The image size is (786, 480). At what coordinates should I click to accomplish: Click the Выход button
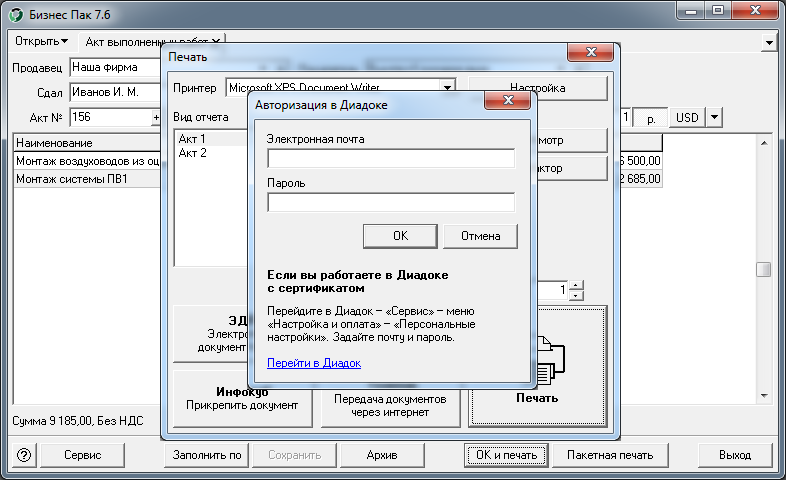coord(735,455)
